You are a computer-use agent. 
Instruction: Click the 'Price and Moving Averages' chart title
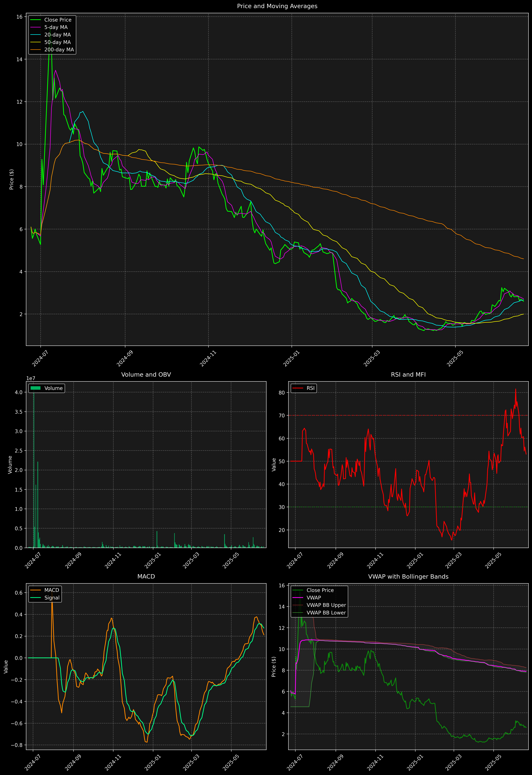[277, 6]
